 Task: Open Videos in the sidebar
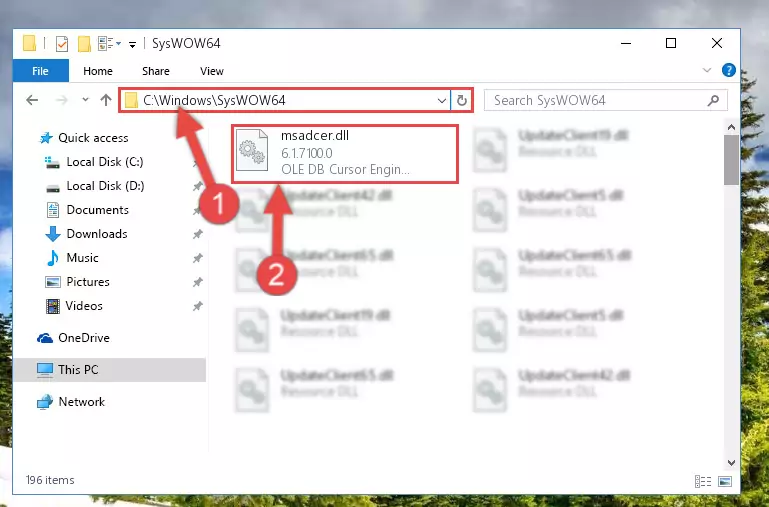click(x=84, y=306)
